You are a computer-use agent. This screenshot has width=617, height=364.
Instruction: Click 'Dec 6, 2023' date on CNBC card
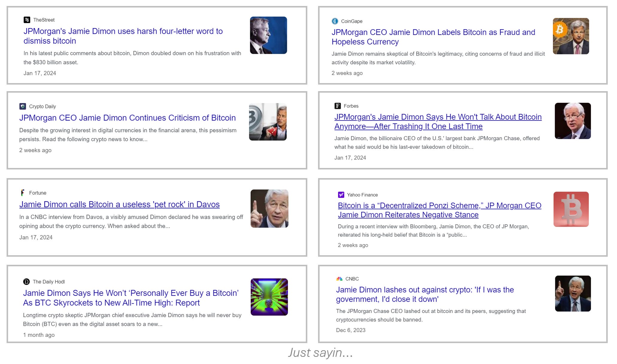[x=351, y=330]
